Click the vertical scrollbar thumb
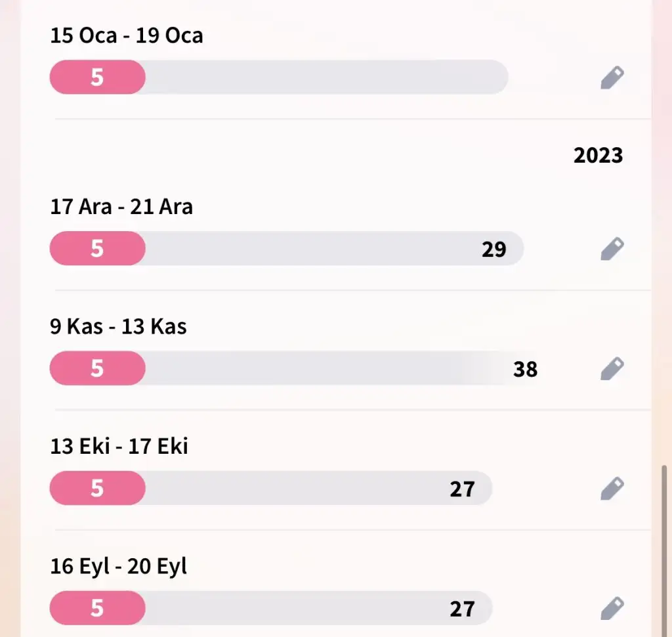This screenshot has width=672, height=637. coord(664,550)
